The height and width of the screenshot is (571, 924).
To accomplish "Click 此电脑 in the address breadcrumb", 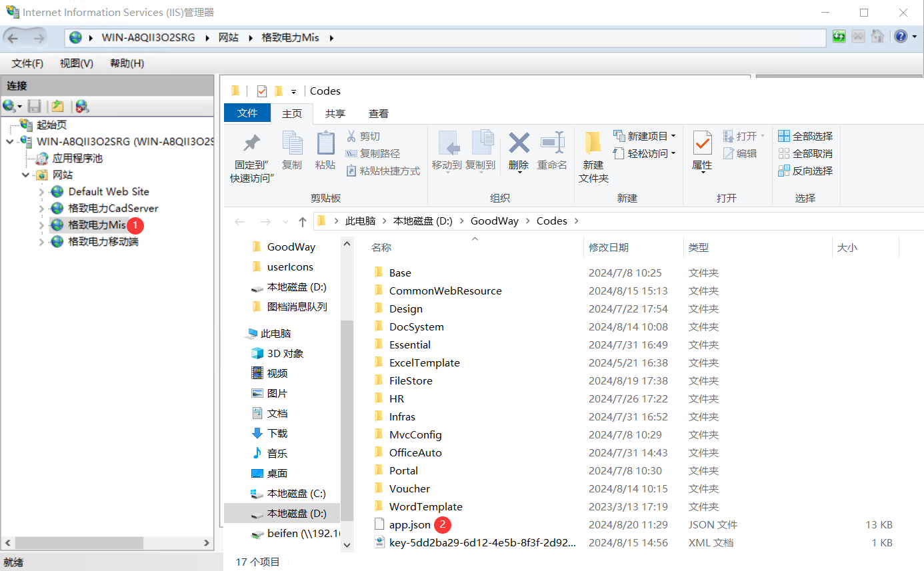I will click(x=360, y=221).
